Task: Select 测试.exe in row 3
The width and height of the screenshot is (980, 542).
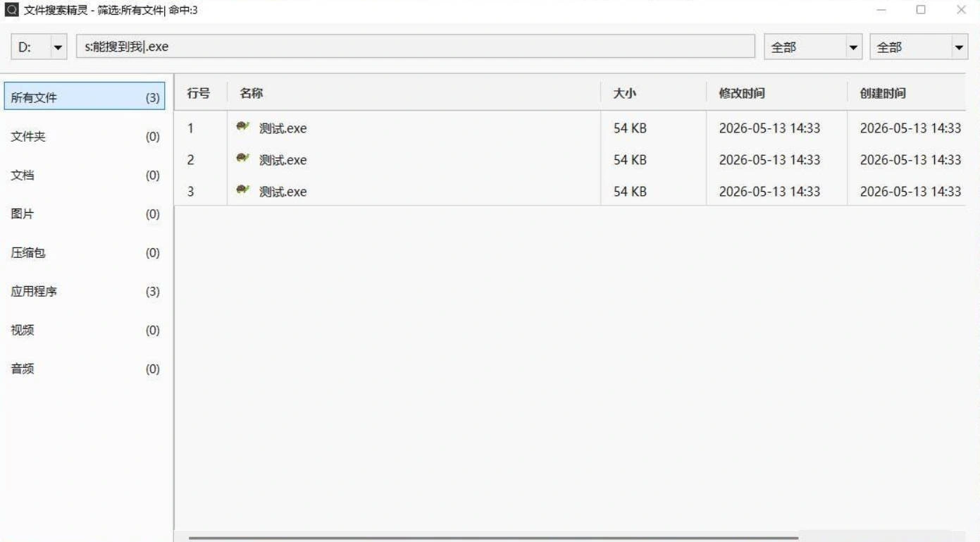Action: point(283,192)
